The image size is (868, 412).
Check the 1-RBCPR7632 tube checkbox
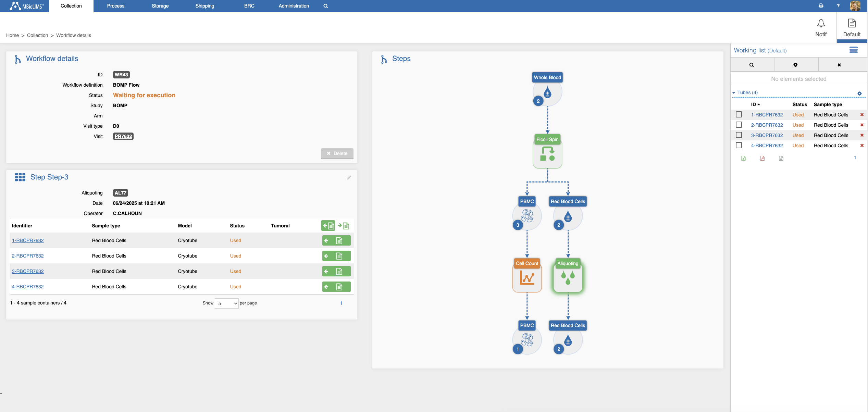pyautogui.click(x=739, y=115)
